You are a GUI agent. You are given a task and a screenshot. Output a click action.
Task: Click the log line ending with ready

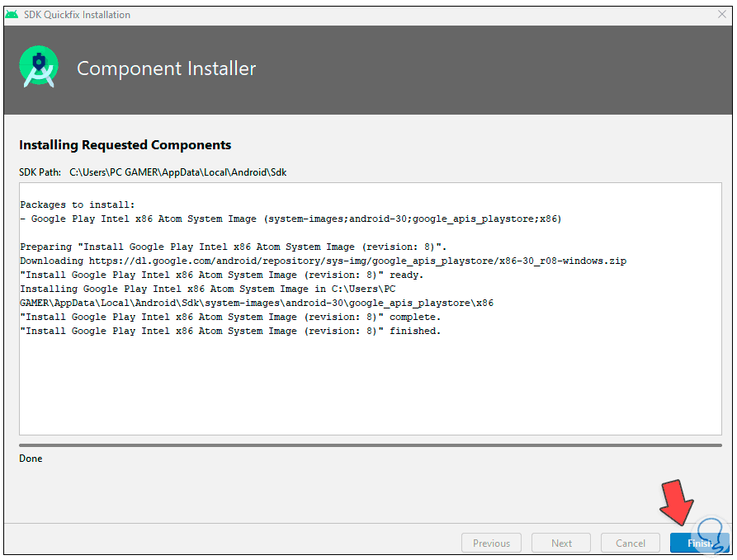point(221,275)
